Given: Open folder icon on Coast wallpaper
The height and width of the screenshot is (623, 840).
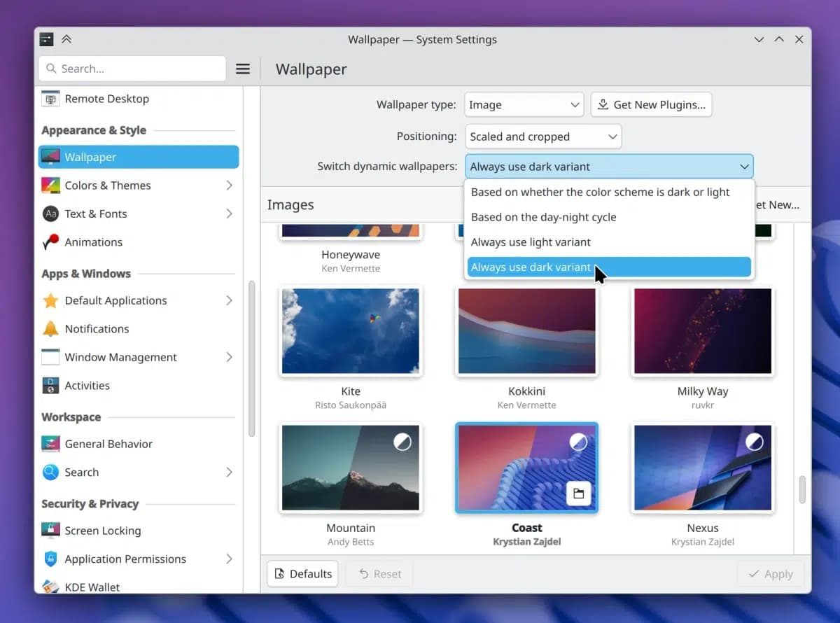Looking at the screenshot, I should pyautogui.click(x=578, y=493).
